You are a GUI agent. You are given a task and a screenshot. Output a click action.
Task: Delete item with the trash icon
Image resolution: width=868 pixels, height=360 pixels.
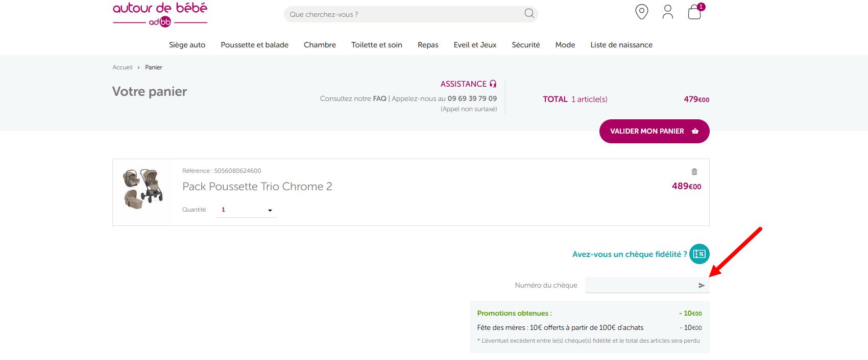694,172
